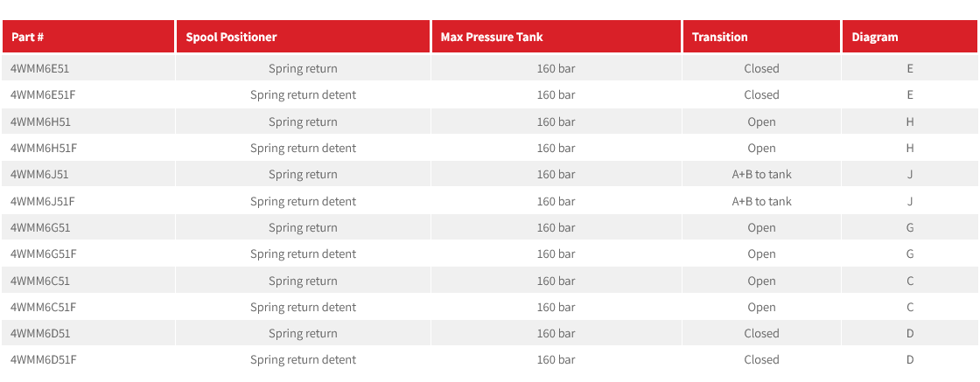
Task: Open part number 4WMM6D51
Action: [x=40, y=333]
